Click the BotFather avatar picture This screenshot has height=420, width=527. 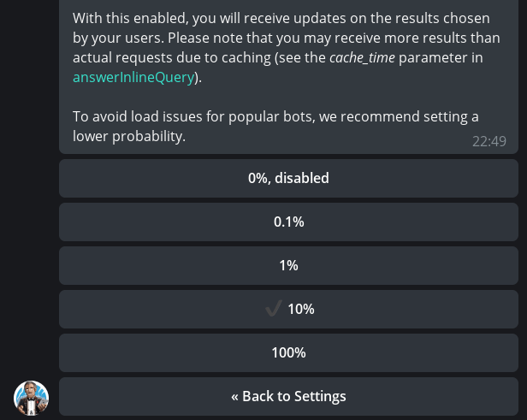(32, 398)
